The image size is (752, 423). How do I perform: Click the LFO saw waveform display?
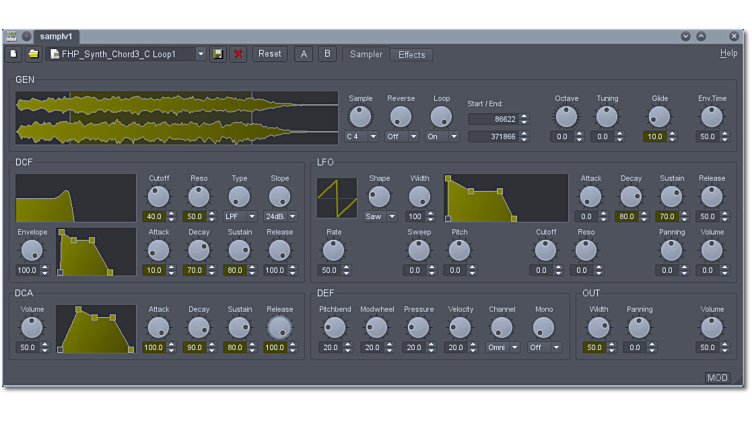tap(337, 198)
